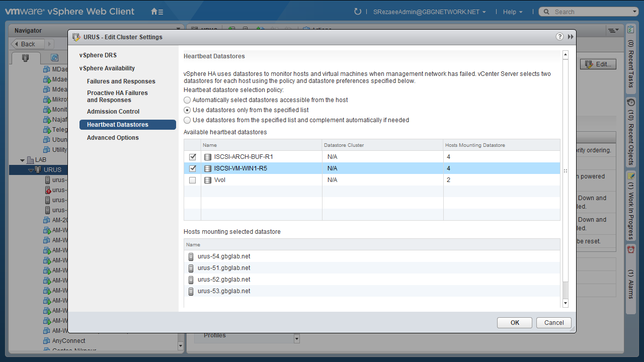This screenshot has width=644, height=362.
Task: Click the Work In Progress sidebar icon
Action: tap(630, 176)
